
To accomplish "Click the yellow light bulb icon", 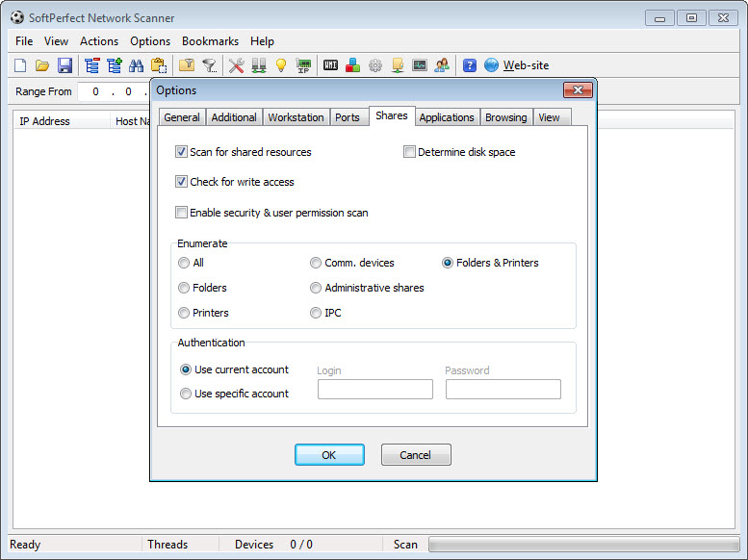I will 281,65.
